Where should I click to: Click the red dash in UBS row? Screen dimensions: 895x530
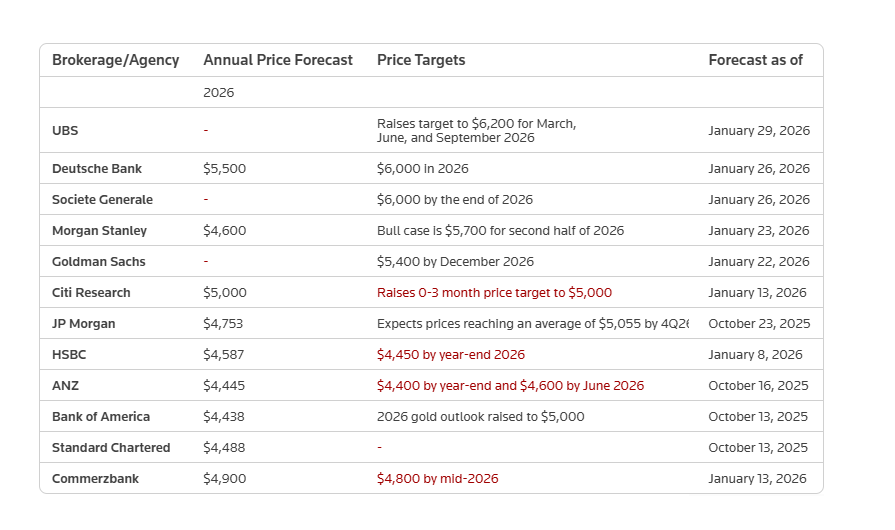point(205,131)
